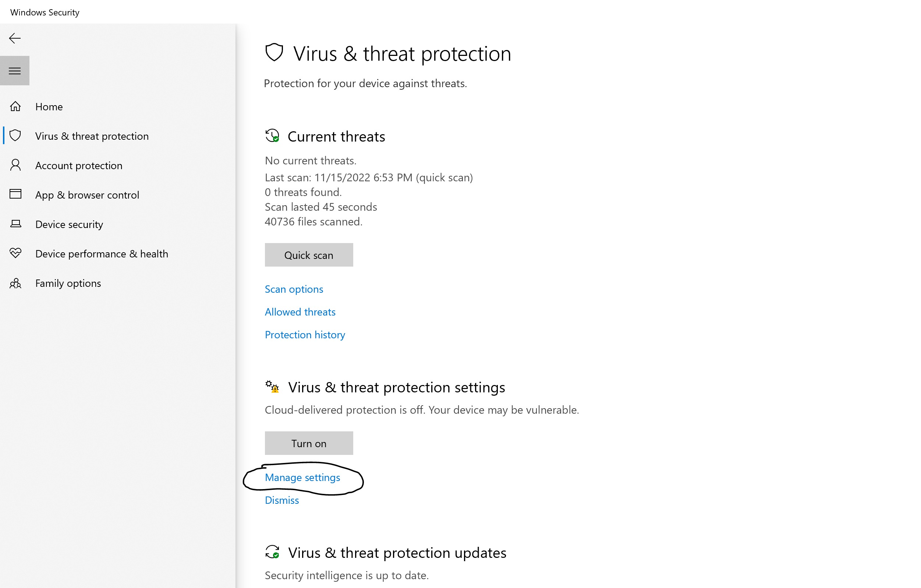Click the shield icon in sidebar
Image resolution: width=921 pixels, height=588 pixels.
pyautogui.click(x=15, y=136)
